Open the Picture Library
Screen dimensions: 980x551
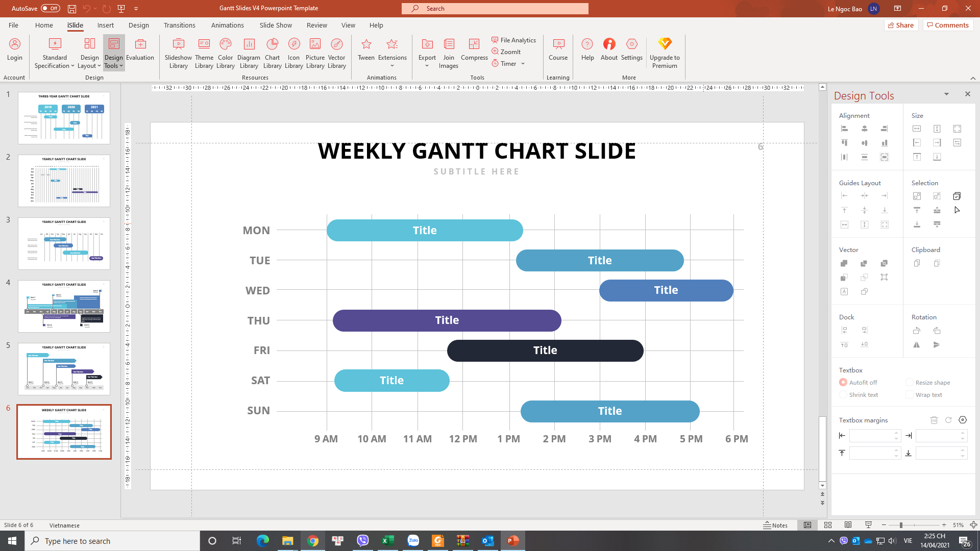315,53
